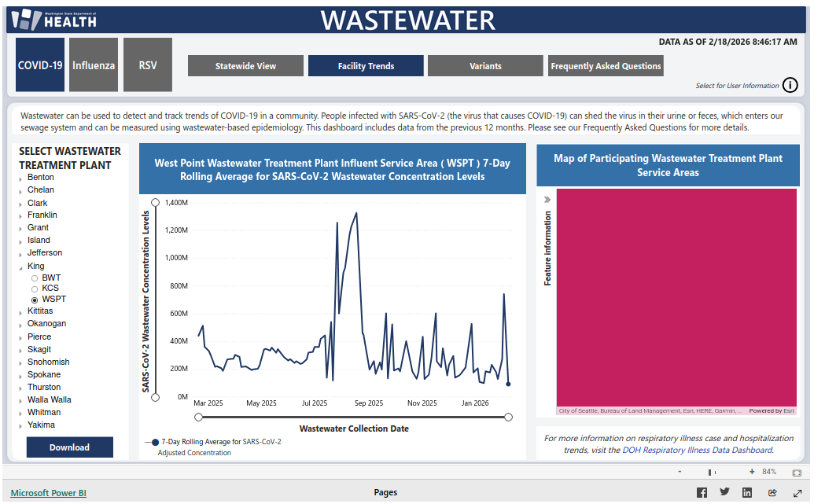Open the report in full screen mode
This screenshot has height=504, width=814.
click(x=797, y=492)
